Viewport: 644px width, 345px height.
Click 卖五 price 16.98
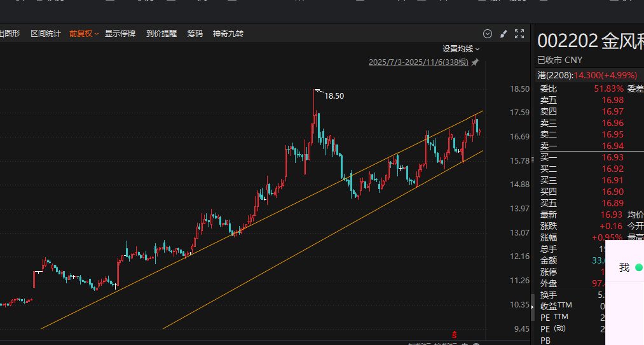pyautogui.click(x=612, y=100)
